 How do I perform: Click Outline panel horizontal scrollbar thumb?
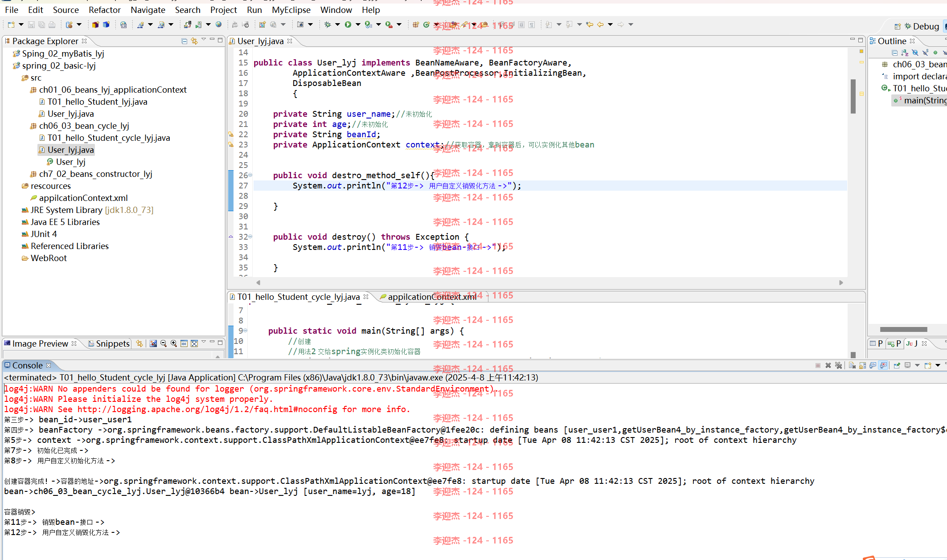(x=904, y=329)
